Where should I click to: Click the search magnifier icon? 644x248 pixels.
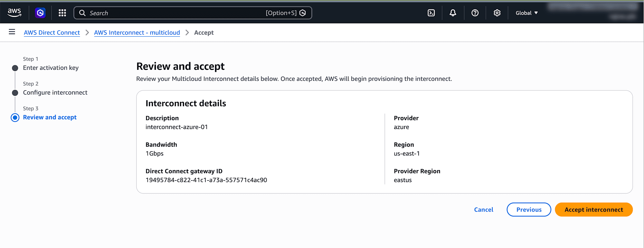[82, 13]
